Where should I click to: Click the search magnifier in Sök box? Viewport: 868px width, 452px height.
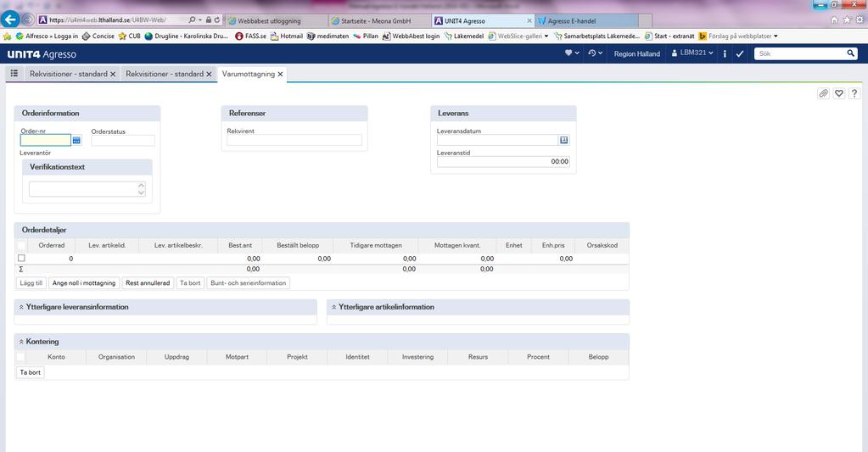click(851, 53)
